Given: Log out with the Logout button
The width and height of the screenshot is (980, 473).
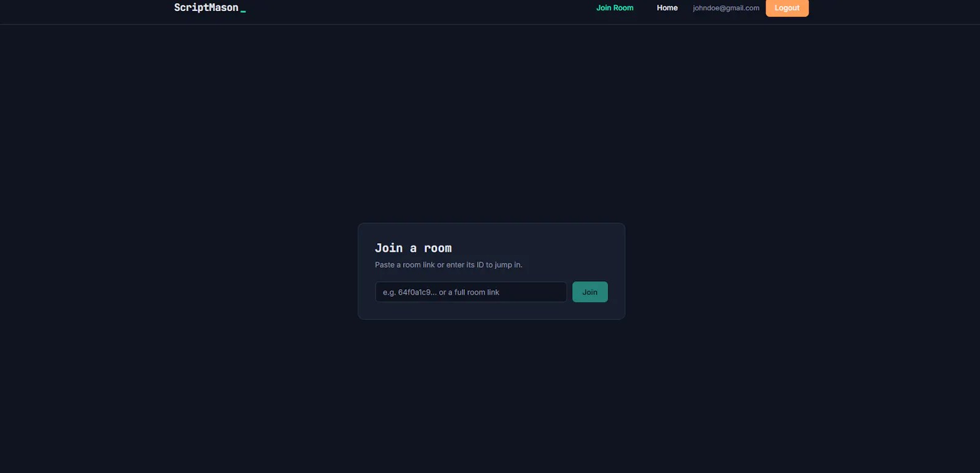Looking at the screenshot, I should tap(787, 8).
